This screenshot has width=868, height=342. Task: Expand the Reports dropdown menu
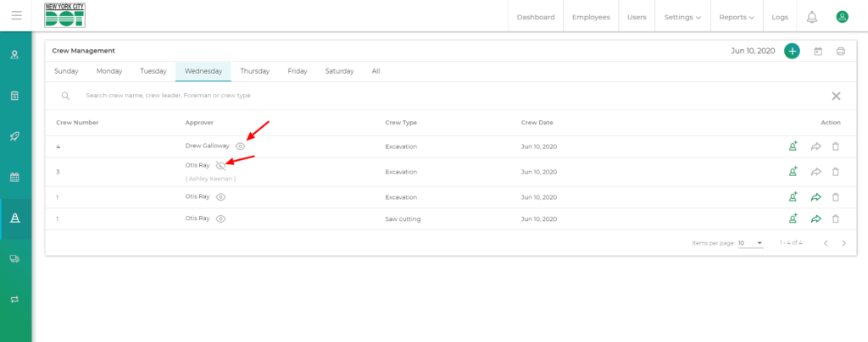coord(736,17)
